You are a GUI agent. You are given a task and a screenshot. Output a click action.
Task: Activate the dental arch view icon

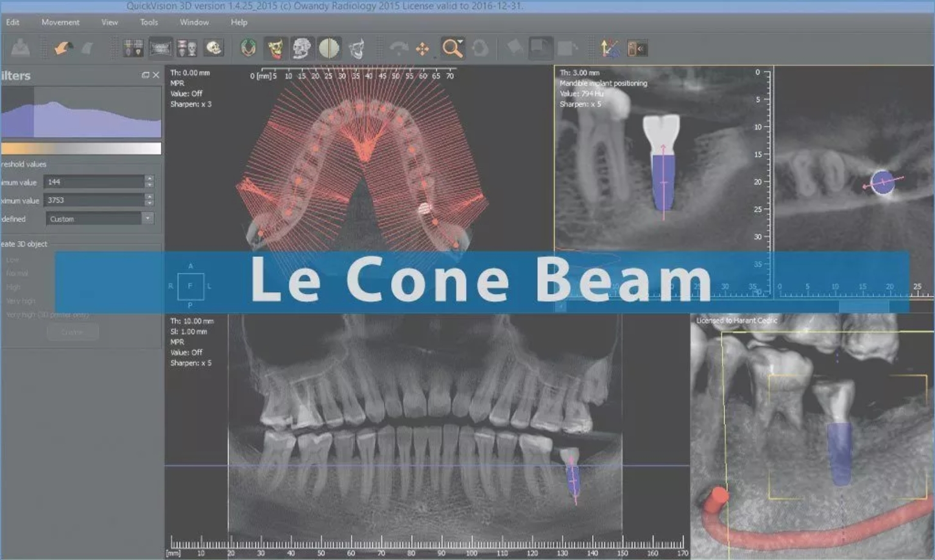coord(247,48)
